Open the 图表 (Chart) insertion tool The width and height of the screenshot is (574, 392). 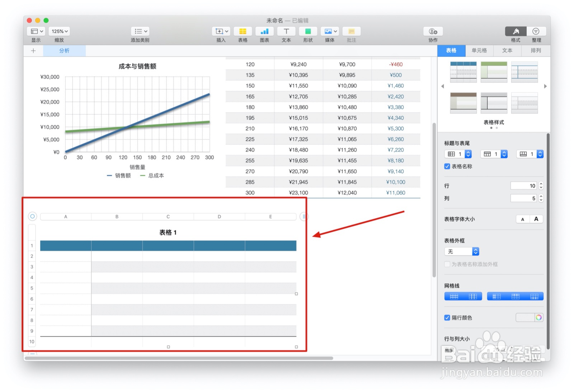(x=264, y=32)
